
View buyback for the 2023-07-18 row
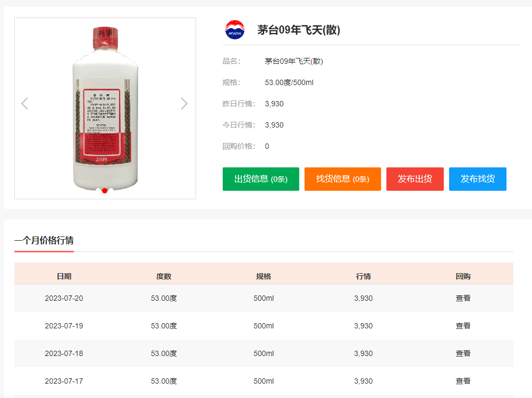pos(462,353)
